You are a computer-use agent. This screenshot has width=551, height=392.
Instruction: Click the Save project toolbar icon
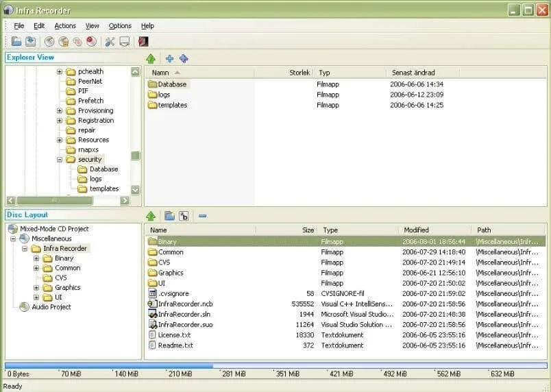pyautogui.click(x=30, y=42)
